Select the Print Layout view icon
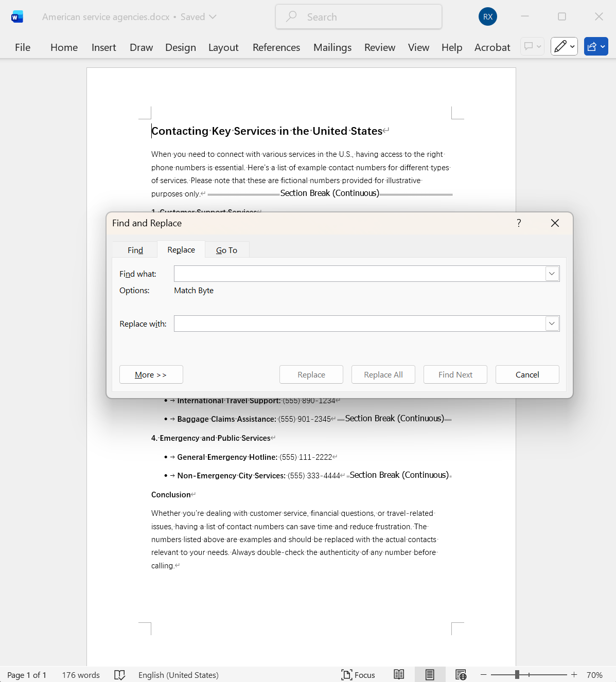 click(430, 674)
